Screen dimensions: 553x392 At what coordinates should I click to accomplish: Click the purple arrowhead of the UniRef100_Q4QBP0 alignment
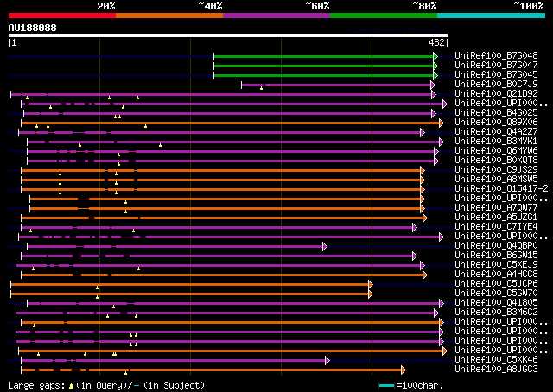(x=325, y=246)
